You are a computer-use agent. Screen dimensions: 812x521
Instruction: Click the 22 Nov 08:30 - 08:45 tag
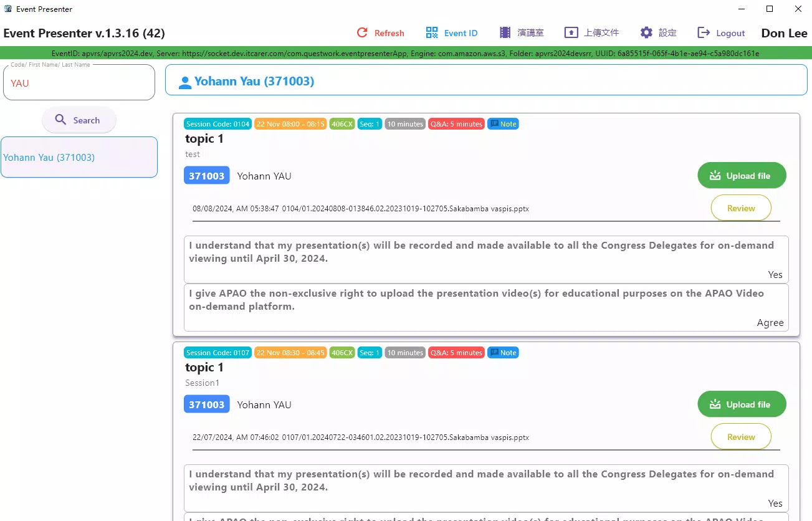(x=290, y=353)
